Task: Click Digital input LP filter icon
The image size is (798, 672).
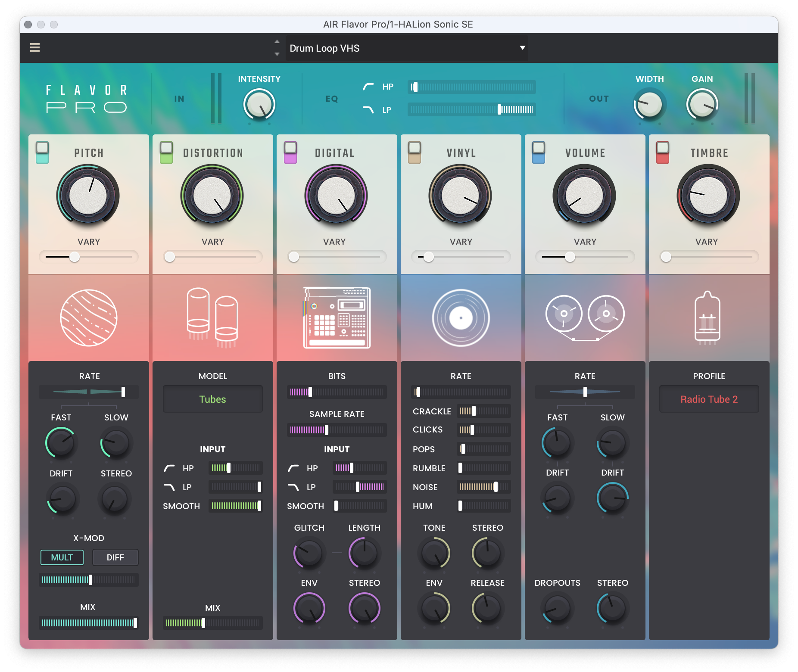Action: (293, 487)
